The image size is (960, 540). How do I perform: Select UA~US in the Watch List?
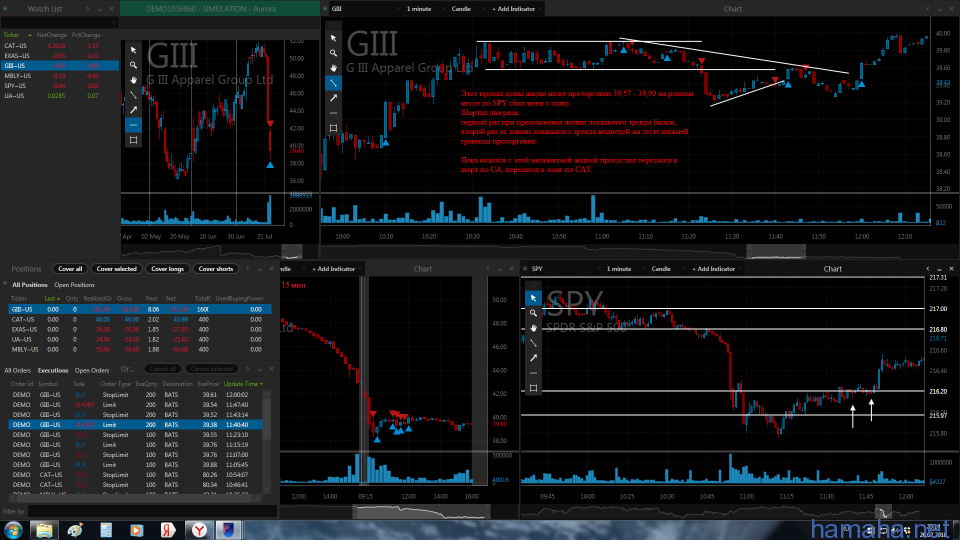tap(59, 96)
